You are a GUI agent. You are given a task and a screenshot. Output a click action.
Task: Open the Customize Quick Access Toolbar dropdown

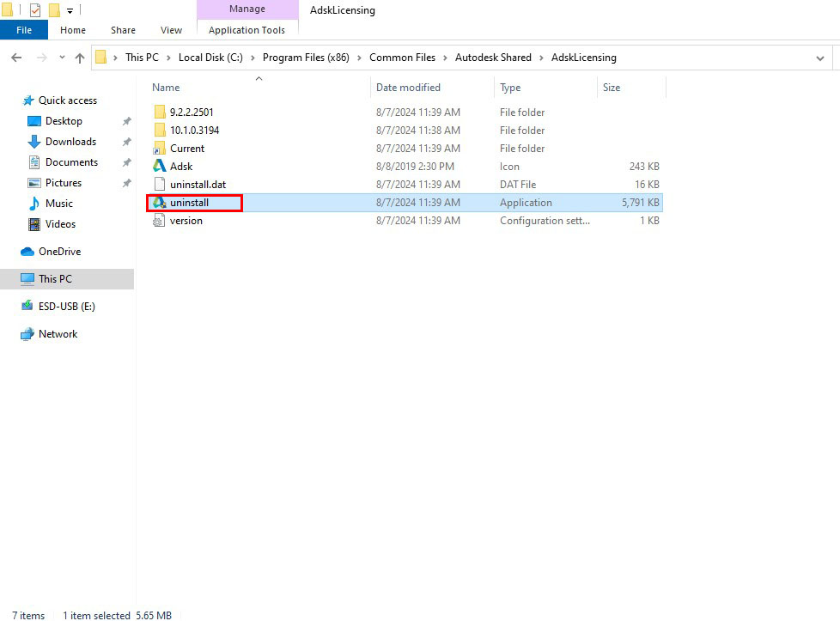tap(69, 9)
